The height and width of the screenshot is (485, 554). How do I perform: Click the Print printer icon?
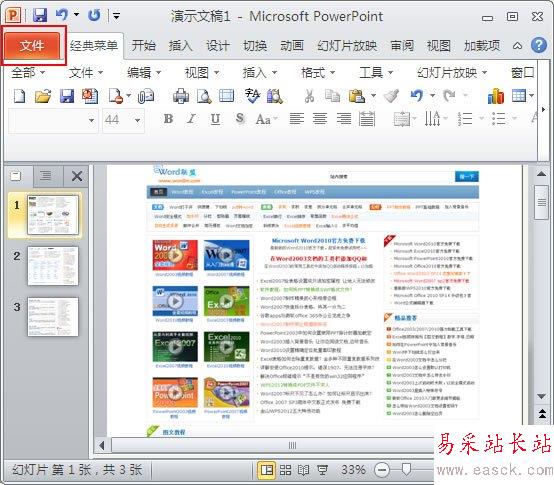pos(181,96)
